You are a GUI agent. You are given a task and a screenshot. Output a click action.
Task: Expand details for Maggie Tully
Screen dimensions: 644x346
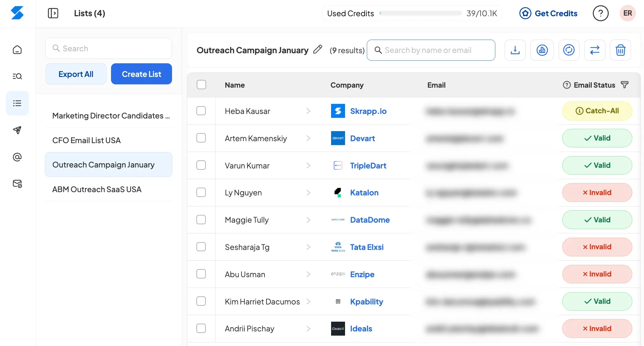point(308,220)
